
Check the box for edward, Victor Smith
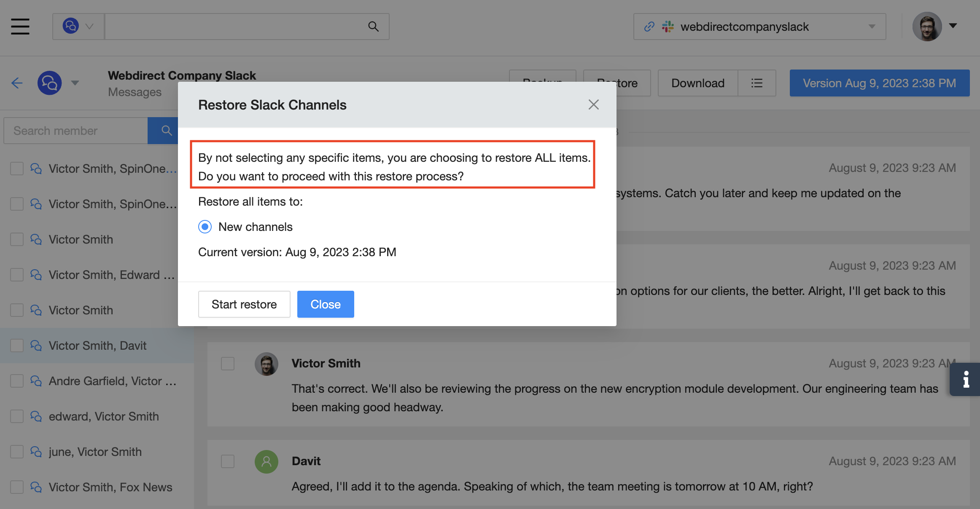coord(17,416)
